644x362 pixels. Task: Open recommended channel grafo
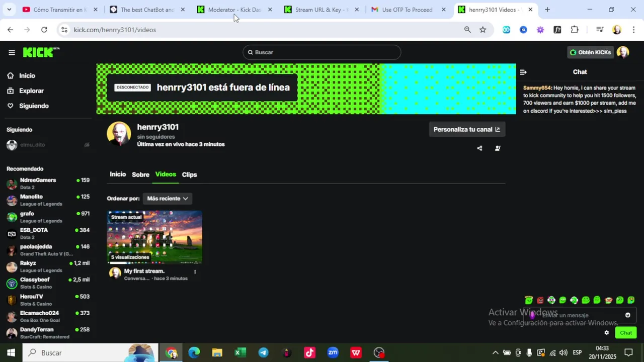48,217
